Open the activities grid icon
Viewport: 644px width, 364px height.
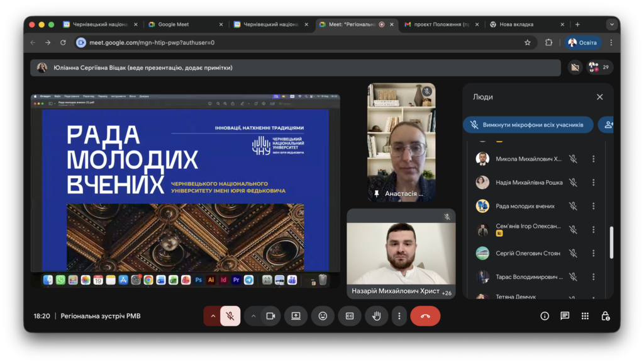coord(585,316)
